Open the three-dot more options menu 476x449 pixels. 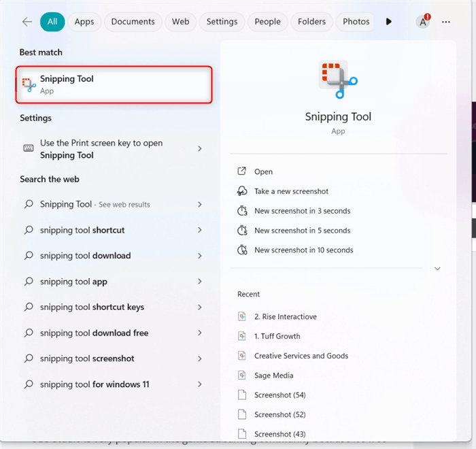coord(446,22)
